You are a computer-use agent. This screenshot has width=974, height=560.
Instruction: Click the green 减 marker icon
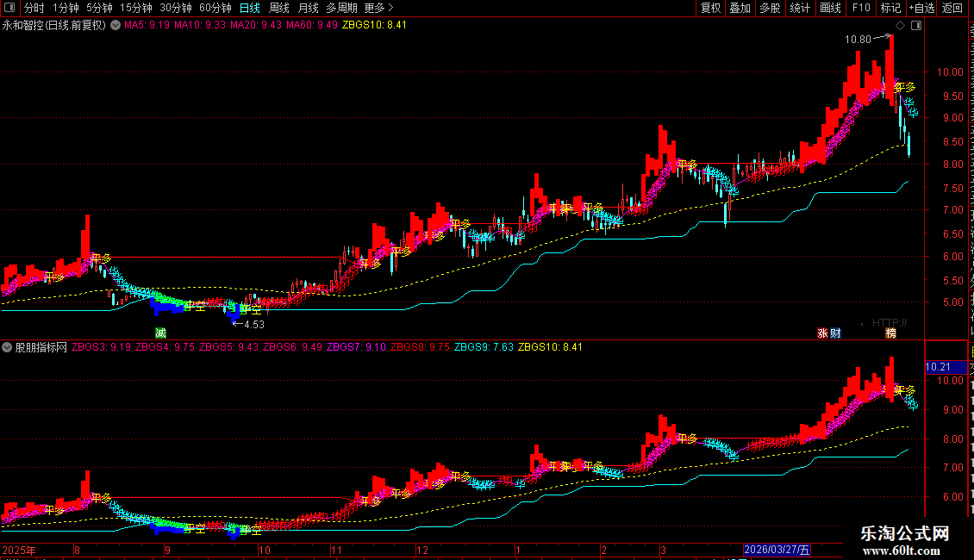(x=161, y=333)
